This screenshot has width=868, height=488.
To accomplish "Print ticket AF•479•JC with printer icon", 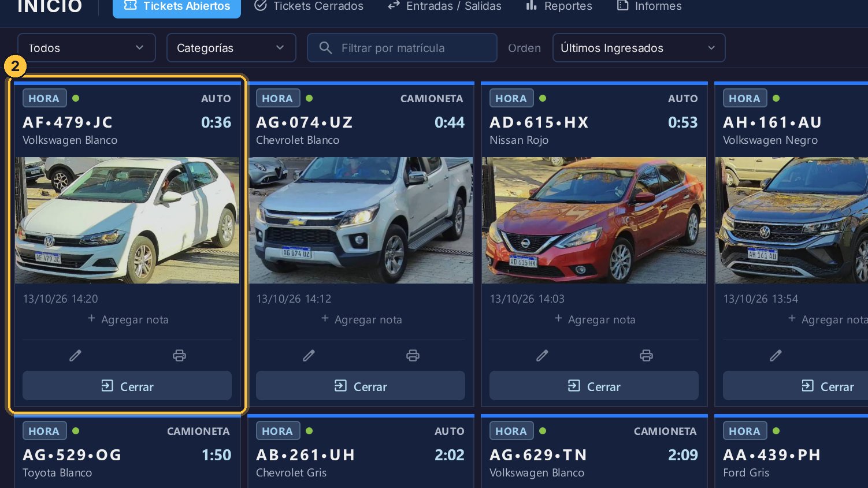I will (x=179, y=356).
